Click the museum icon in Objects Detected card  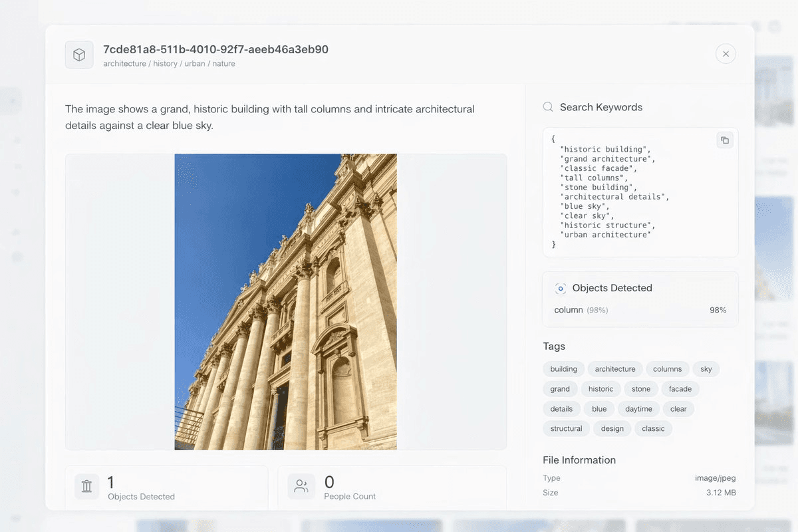86,487
